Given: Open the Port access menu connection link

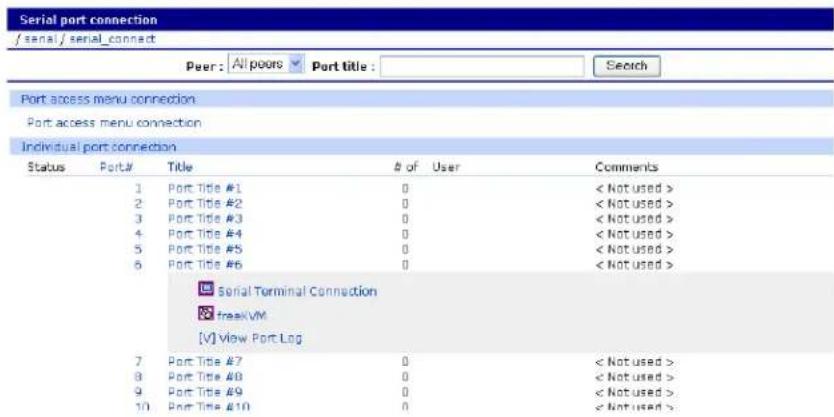Looking at the screenshot, I should 114,123.
